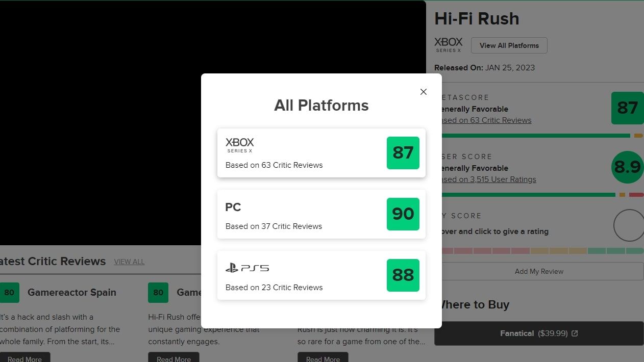This screenshot has width=644, height=362.
Task: Click the empty My Score circle
Action: (x=629, y=225)
